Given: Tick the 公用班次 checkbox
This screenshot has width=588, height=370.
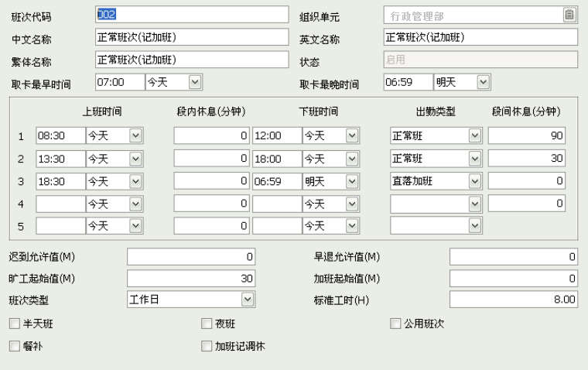Looking at the screenshot, I should coord(395,324).
